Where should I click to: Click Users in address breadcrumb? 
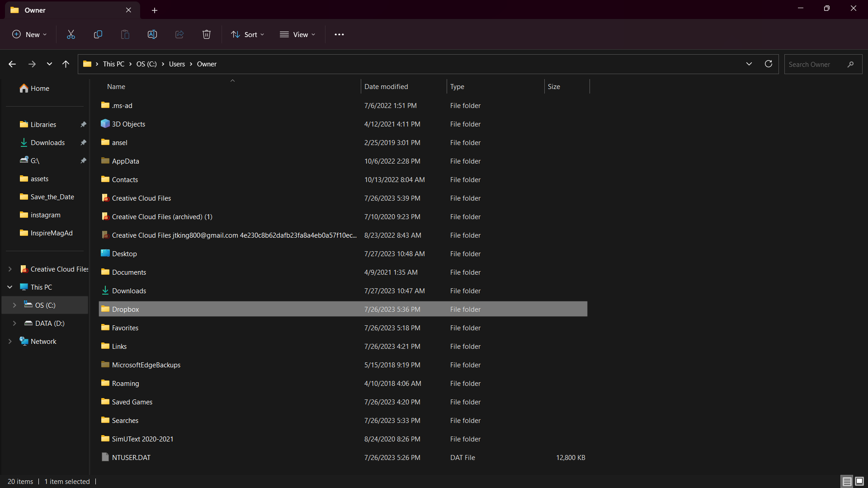tap(177, 64)
